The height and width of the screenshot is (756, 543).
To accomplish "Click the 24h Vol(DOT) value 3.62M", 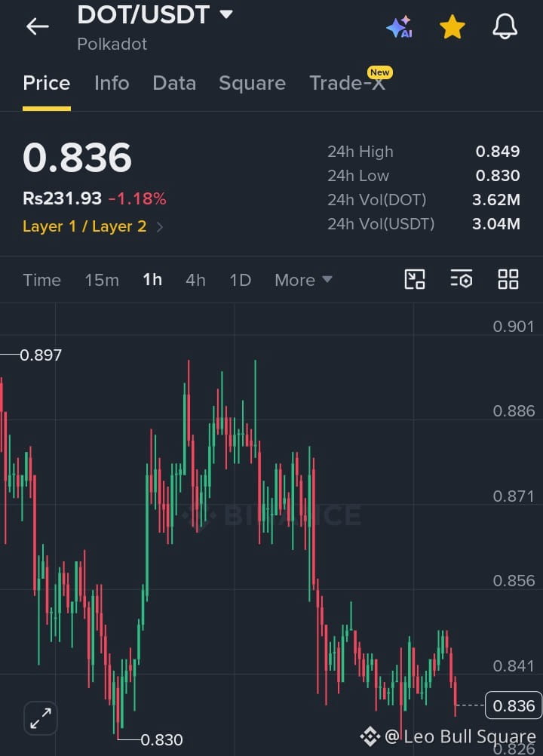I will coord(495,200).
